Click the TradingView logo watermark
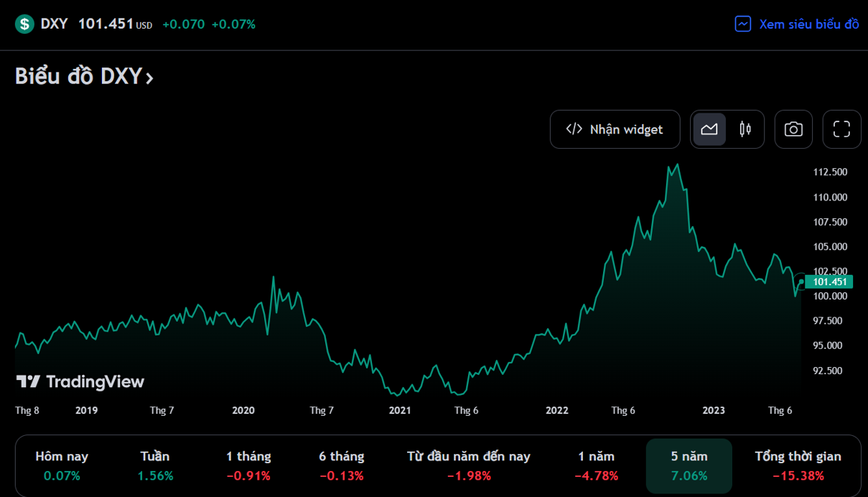 [x=80, y=381]
